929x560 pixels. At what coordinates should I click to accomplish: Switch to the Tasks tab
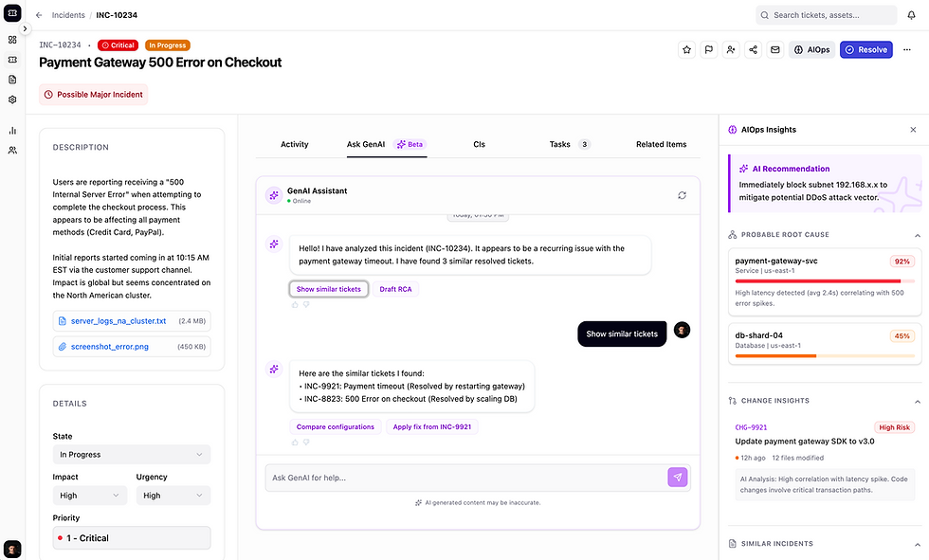[570, 144]
